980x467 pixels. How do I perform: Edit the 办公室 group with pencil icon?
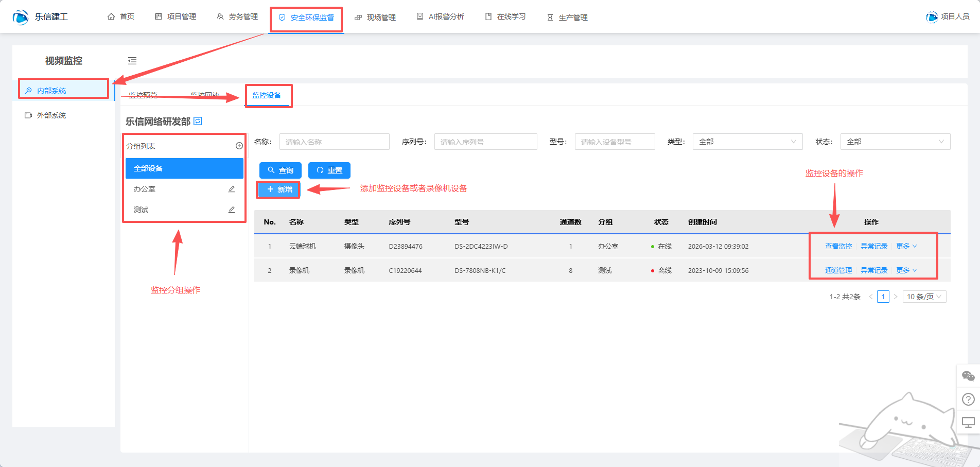232,189
